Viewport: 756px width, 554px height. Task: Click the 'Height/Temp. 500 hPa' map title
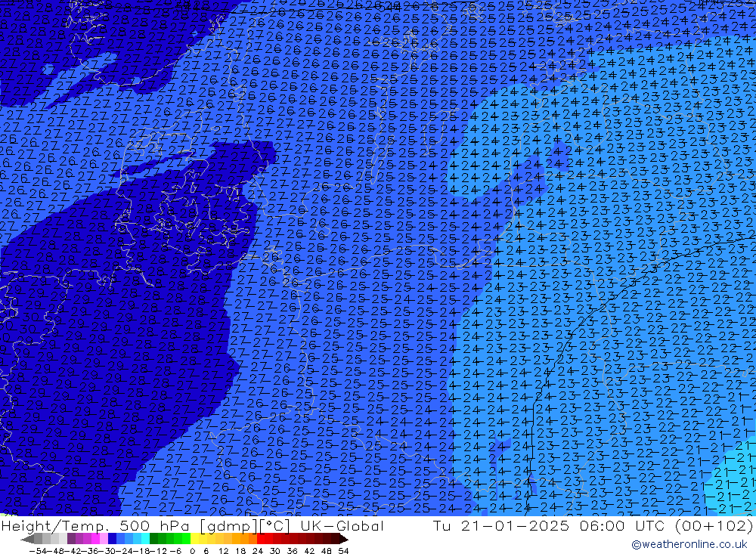[x=96, y=525]
